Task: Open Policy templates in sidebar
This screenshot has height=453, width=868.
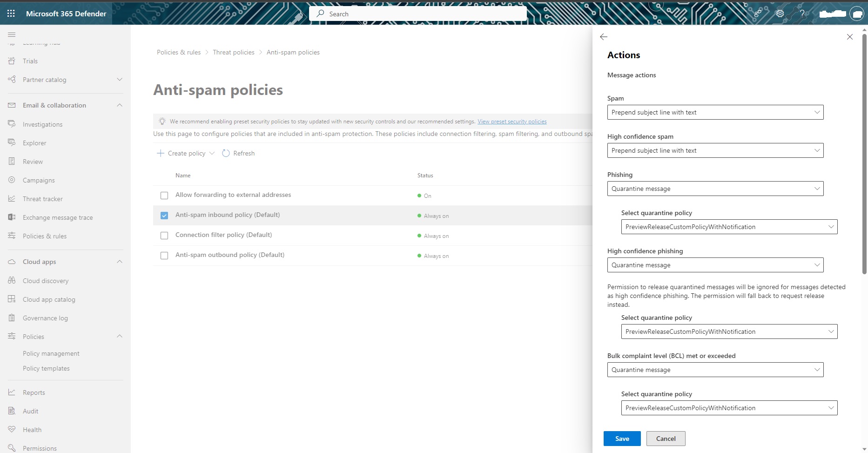Action: tap(46, 368)
